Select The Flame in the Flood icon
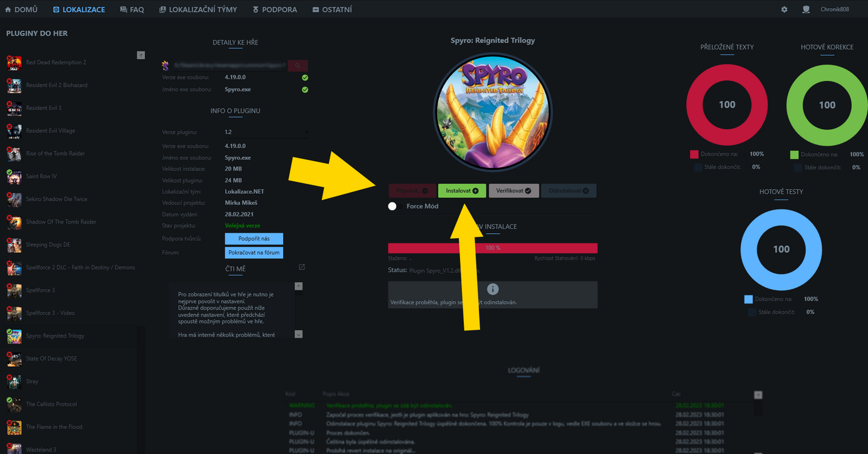Image resolution: width=868 pixels, height=454 pixels. [x=14, y=427]
